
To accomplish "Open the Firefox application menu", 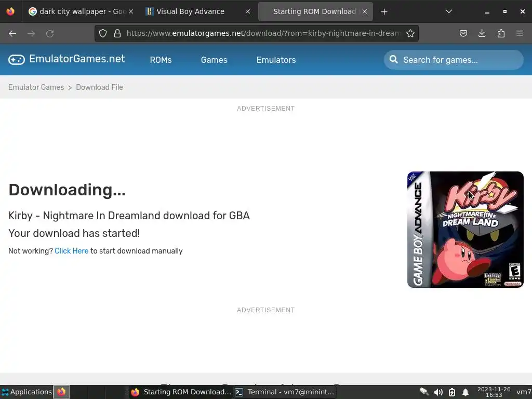I will coord(520,33).
